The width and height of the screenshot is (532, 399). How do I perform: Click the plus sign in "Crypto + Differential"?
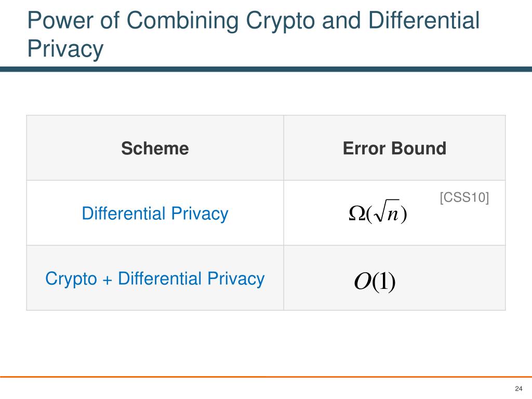[107, 280]
